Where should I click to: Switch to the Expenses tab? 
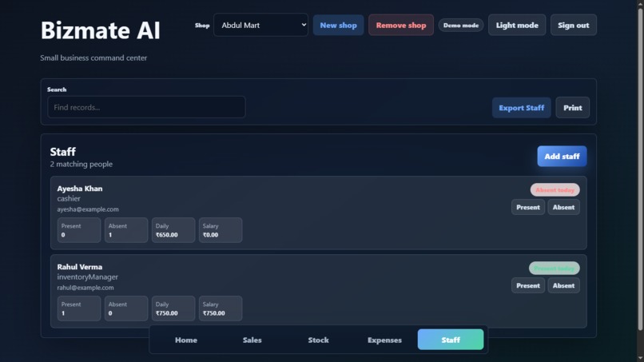click(x=384, y=340)
